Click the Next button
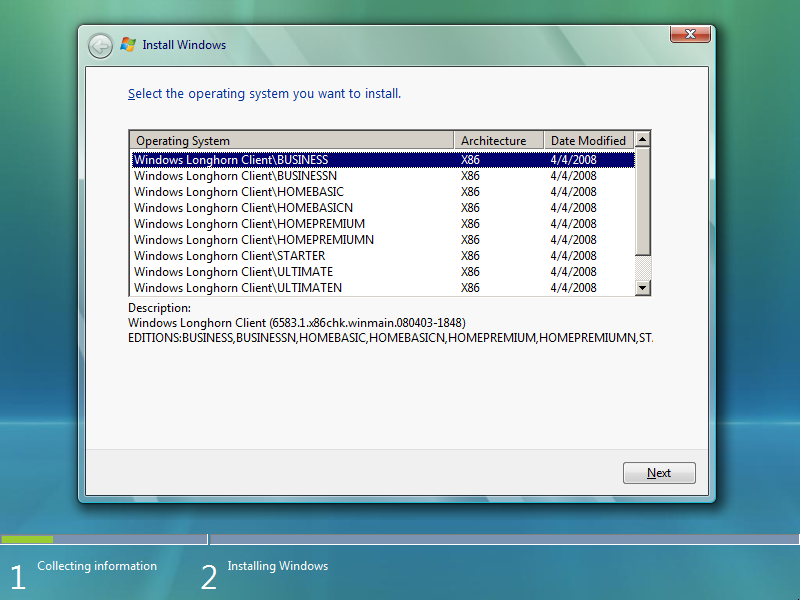 coord(659,473)
